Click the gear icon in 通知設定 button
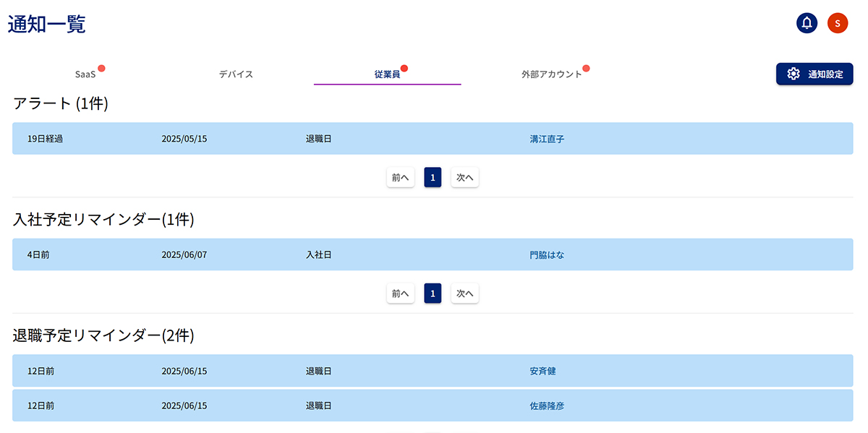The image size is (868, 433). [793, 74]
